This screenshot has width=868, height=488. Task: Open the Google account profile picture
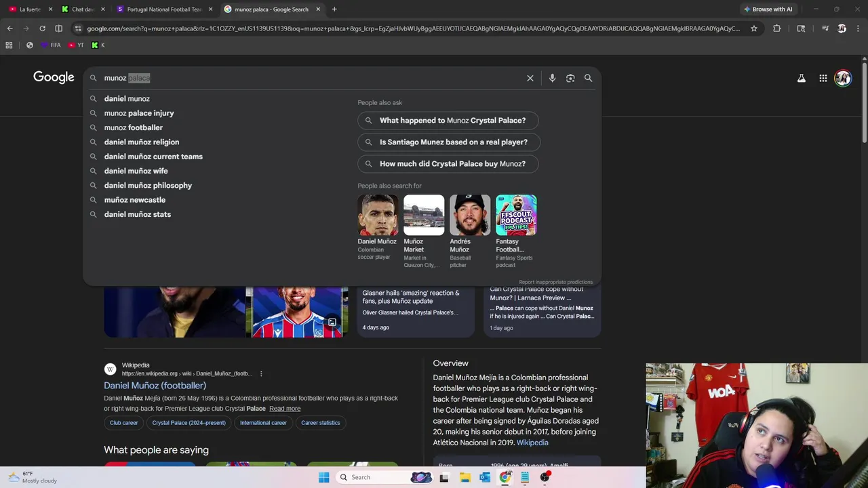843,78
